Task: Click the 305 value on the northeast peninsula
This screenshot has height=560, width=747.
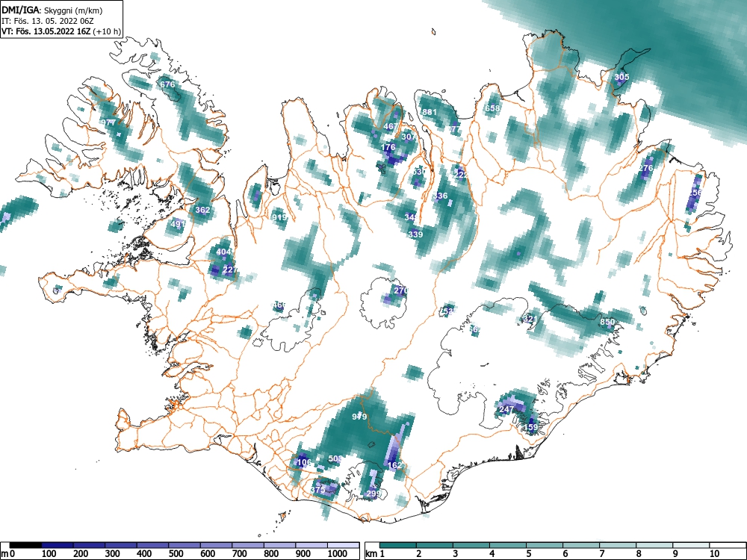Action: click(622, 77)
